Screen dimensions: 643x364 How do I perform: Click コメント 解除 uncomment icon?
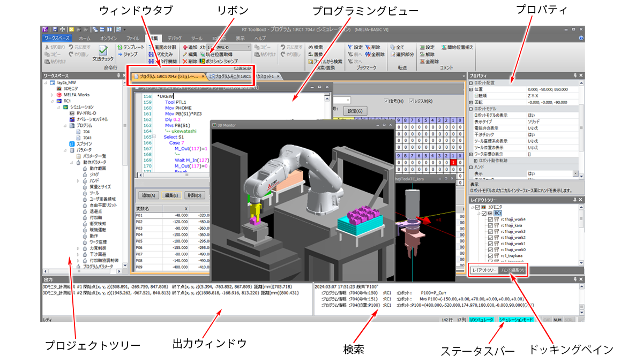pyautogui.click(x=422, y=54)
